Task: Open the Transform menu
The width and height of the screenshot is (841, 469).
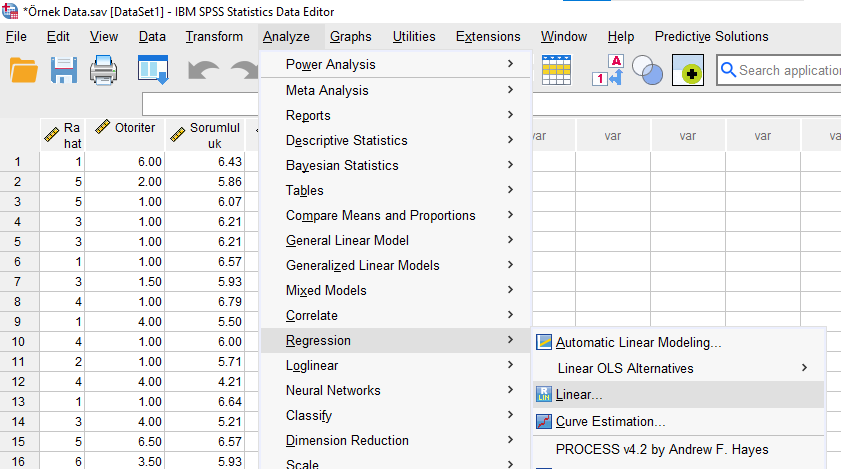Action: 214,37
